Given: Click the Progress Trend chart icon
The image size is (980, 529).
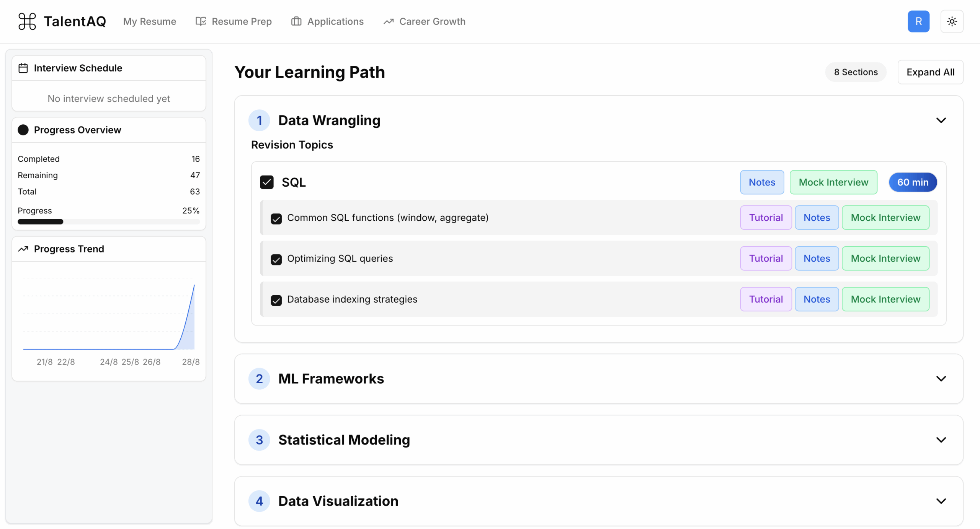Looking at the screenshot, I should tap(23, 249).
